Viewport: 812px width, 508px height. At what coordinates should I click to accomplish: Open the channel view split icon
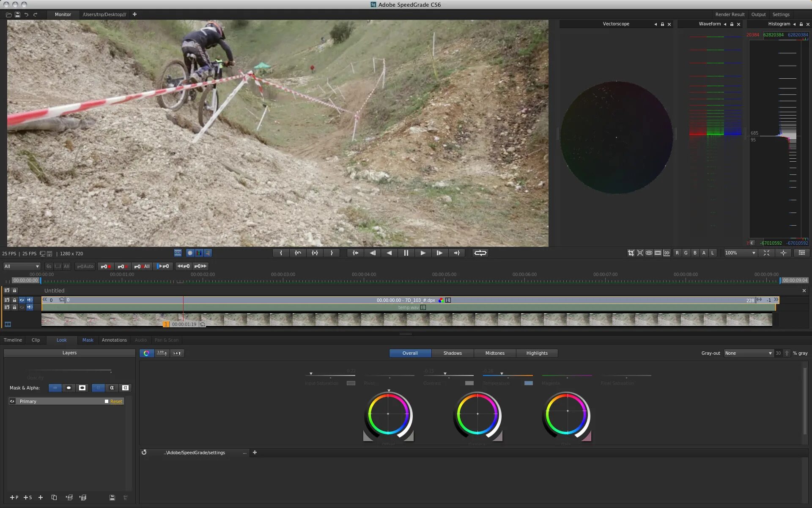pyautogui.click(x=649, y=253)
